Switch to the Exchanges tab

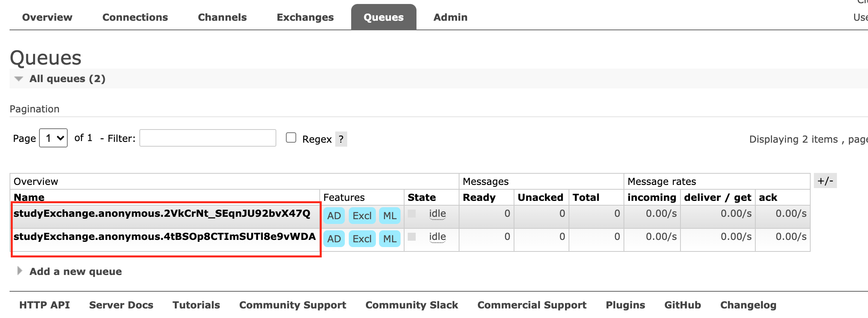(305, 17)
